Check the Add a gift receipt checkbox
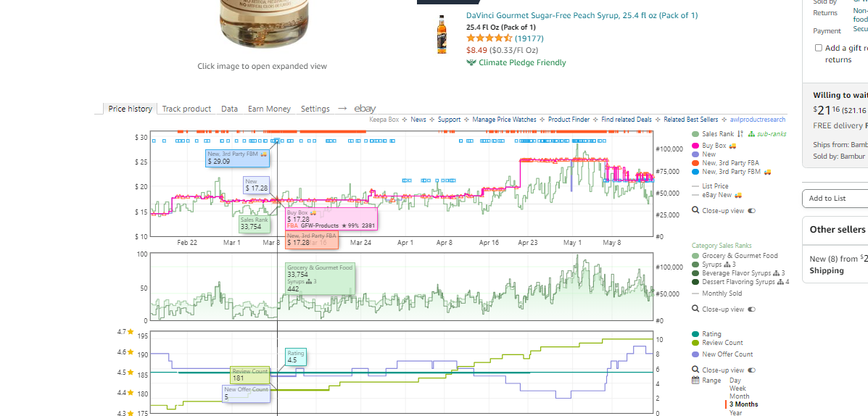Image resolution: width=868 pixels, height=416 pixels. [x=818, y=48]
